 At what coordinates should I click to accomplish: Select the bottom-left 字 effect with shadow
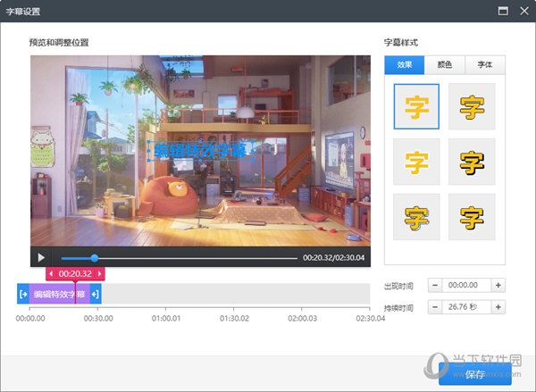point(416,217)
